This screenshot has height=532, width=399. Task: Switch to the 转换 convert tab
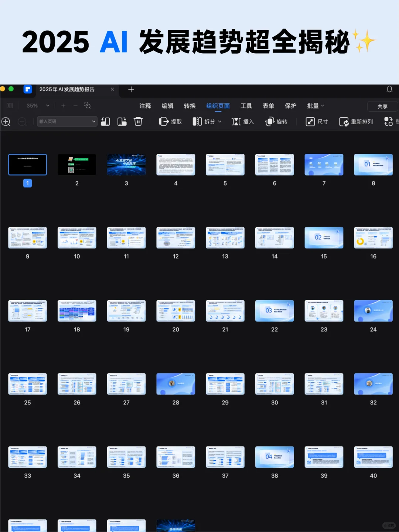click(190, 106)
